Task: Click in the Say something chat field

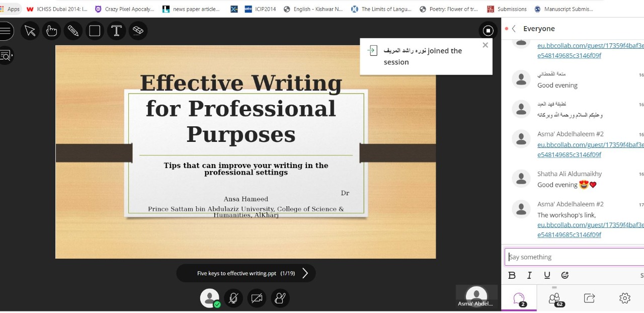Action: [574, 257]
